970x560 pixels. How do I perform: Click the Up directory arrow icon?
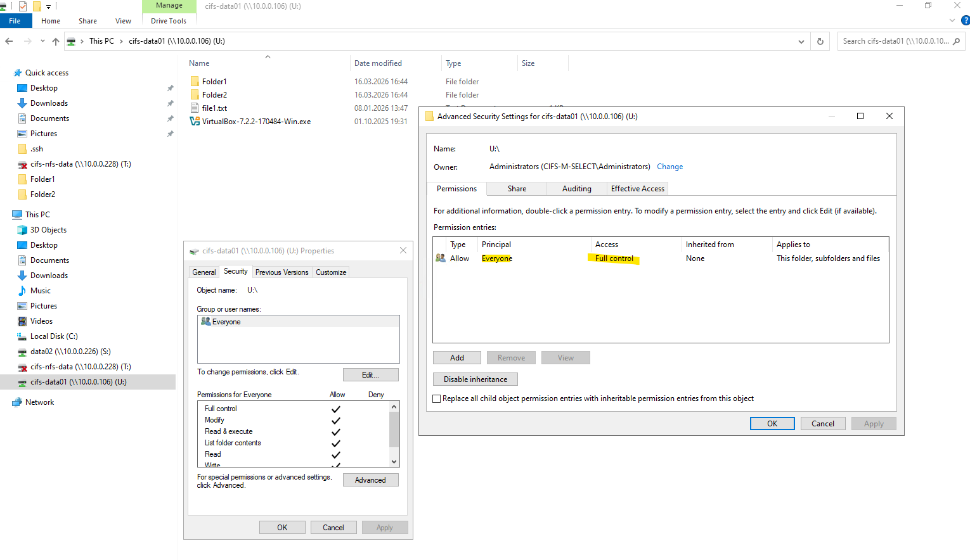click(56, 41)
